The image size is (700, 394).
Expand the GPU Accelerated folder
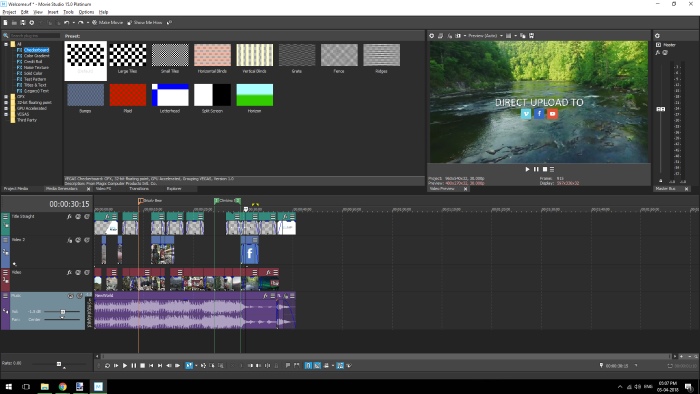[x=6, y=108]
